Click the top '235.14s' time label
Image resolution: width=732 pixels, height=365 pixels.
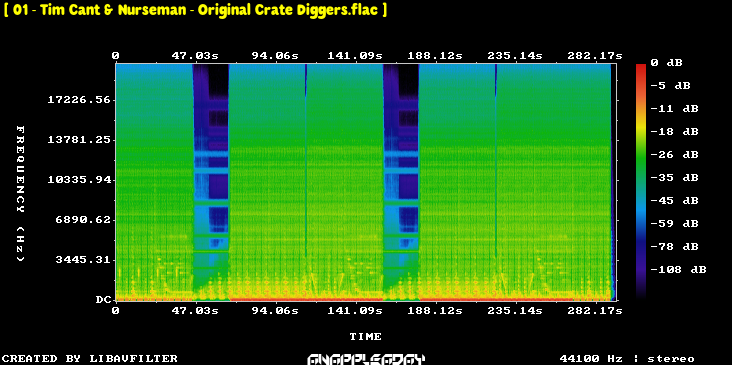pos(515,56)
